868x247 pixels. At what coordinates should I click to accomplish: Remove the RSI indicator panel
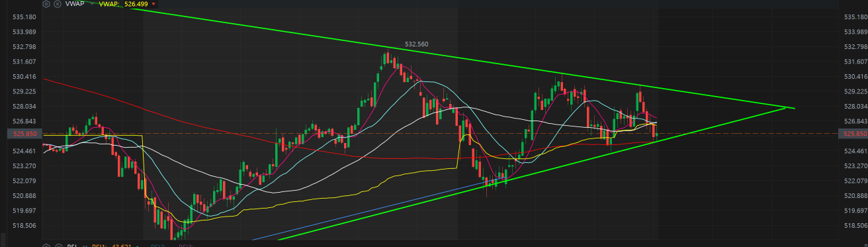[58, 245]
